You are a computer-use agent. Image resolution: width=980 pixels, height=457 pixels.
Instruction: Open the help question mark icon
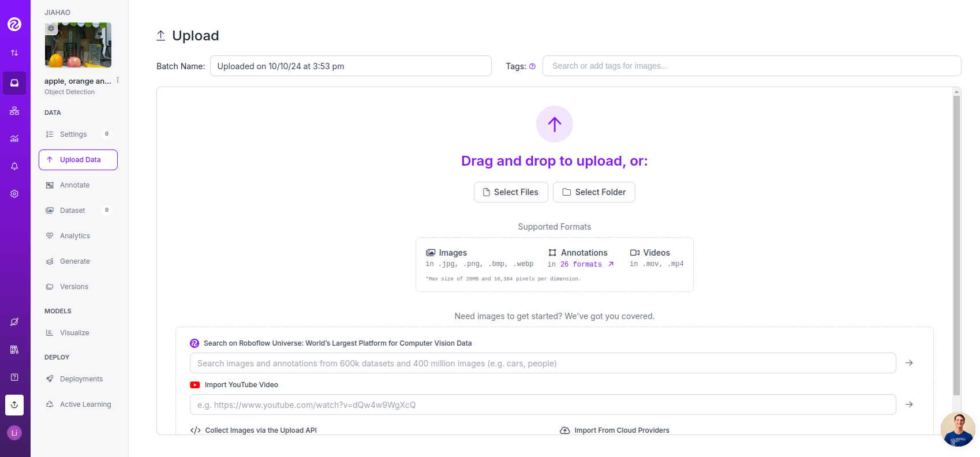(14, 377)
